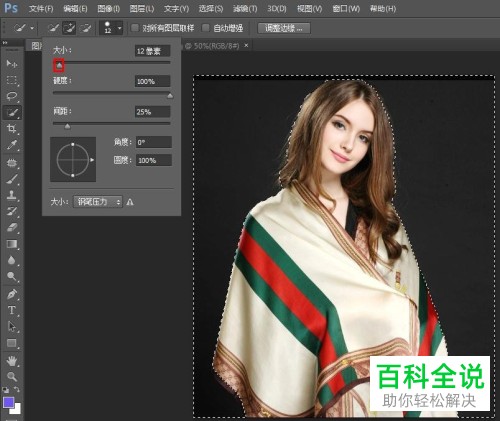Screen dimensions: 500x421
Task: Select the Gradient tool
Action: pos(12,244)
